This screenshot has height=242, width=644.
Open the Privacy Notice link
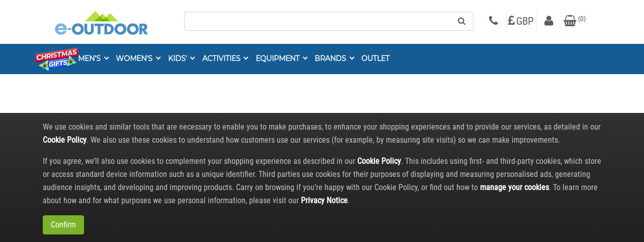click(324, 200)
